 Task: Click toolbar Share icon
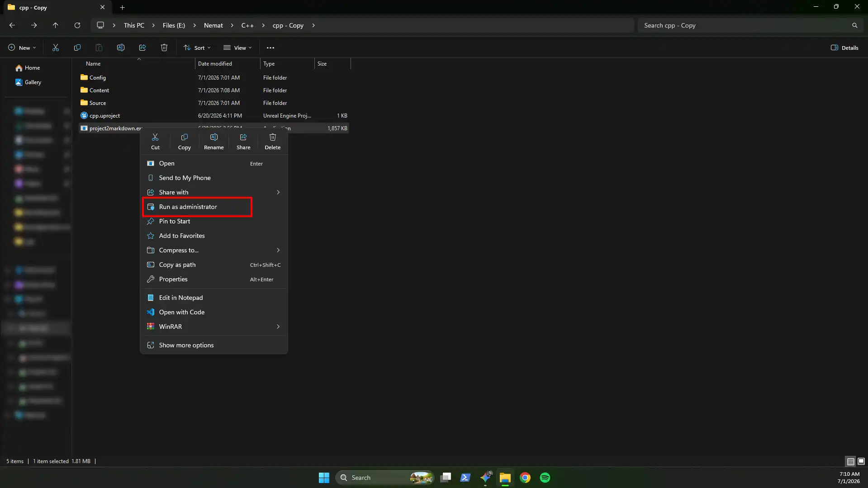(142, 47)
